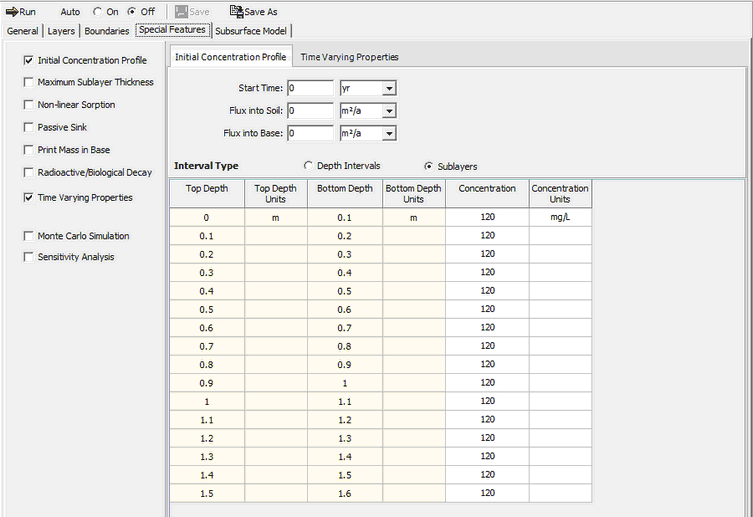This screenshot has width=753, height=517.
Task: Click the Start Time input field
Action: click(x=309, y=89)
